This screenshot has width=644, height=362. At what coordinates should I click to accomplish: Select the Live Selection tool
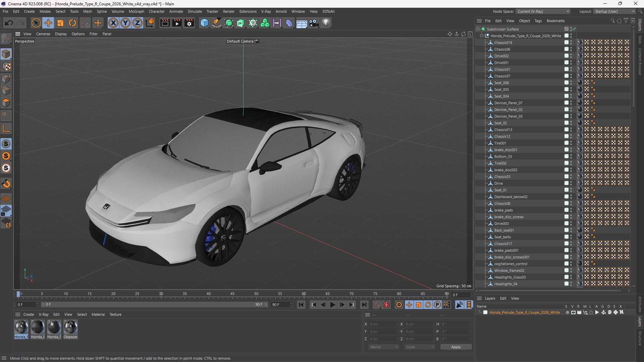[x=36, y=23]
